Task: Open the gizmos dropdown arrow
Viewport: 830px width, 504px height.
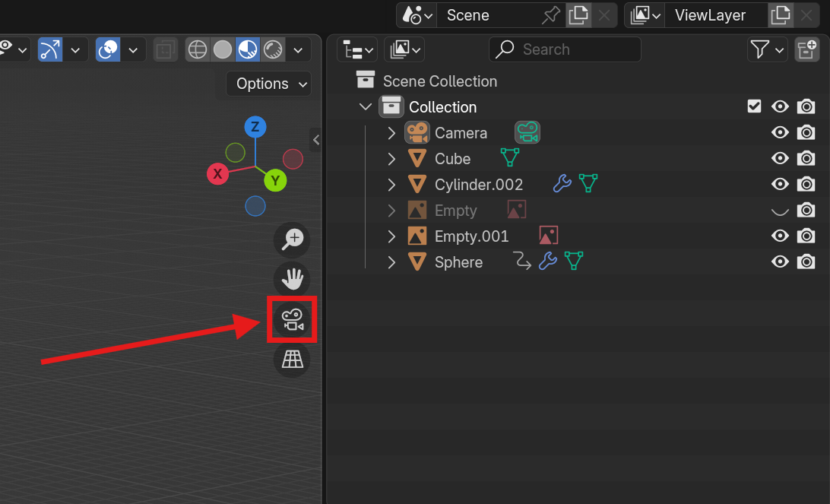Action: click(75, 49)
